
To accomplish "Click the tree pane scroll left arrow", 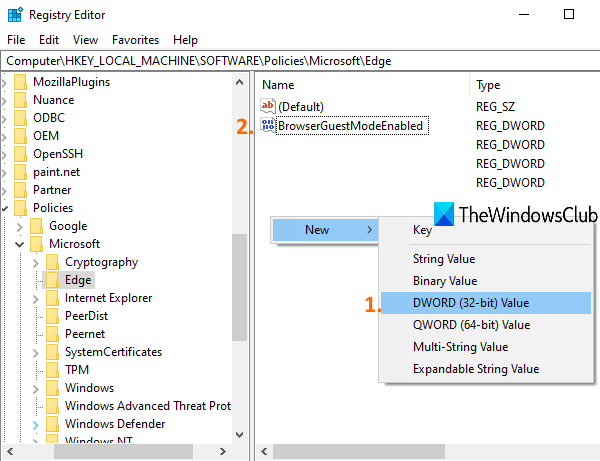I will pos(10,451).
